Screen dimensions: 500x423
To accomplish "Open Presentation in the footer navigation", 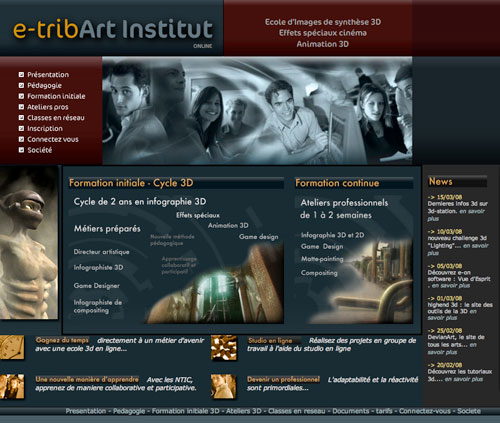I will point(85,411).
